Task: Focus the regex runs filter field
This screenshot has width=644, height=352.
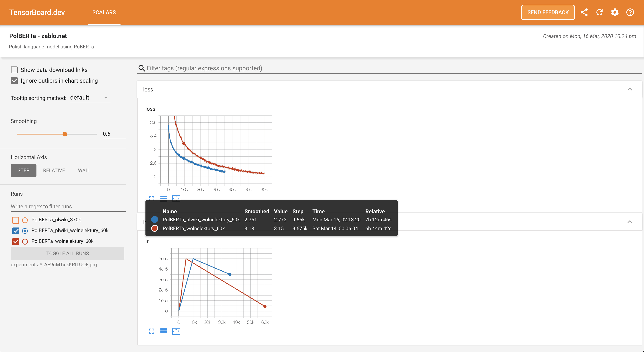Action: pos(68,206)
